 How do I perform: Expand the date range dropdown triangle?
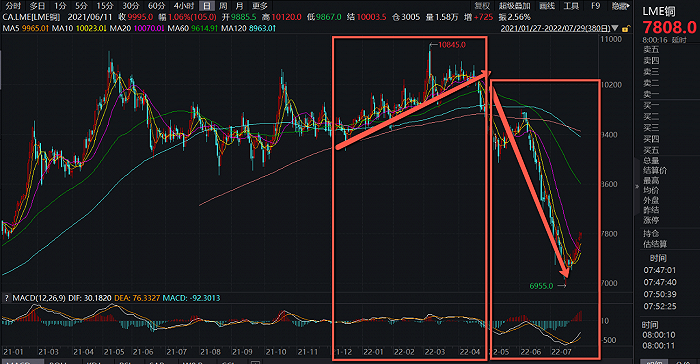point(615,28)
